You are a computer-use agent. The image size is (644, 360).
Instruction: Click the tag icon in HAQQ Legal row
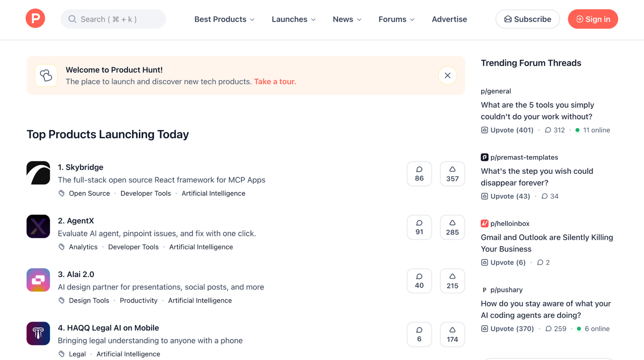coord(61,354)
